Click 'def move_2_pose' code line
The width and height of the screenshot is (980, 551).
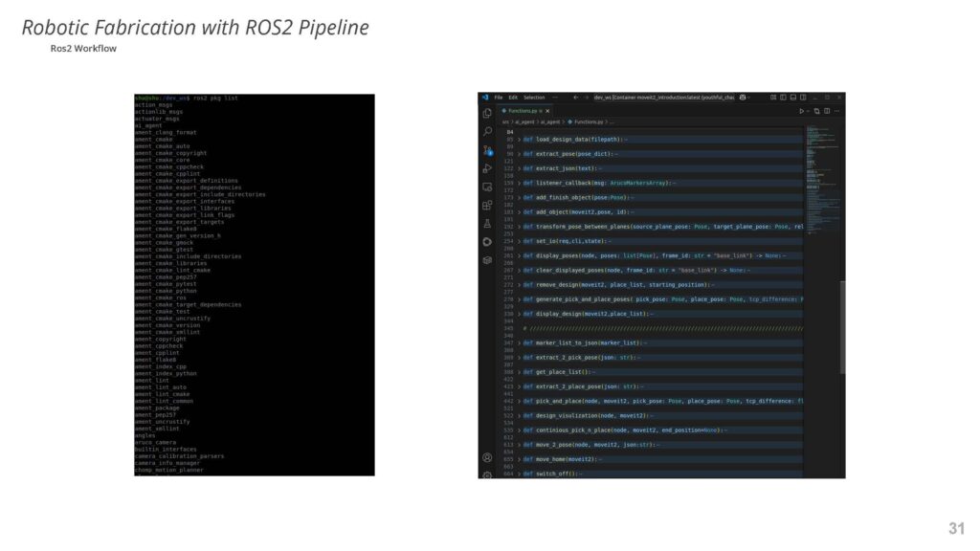591,445
